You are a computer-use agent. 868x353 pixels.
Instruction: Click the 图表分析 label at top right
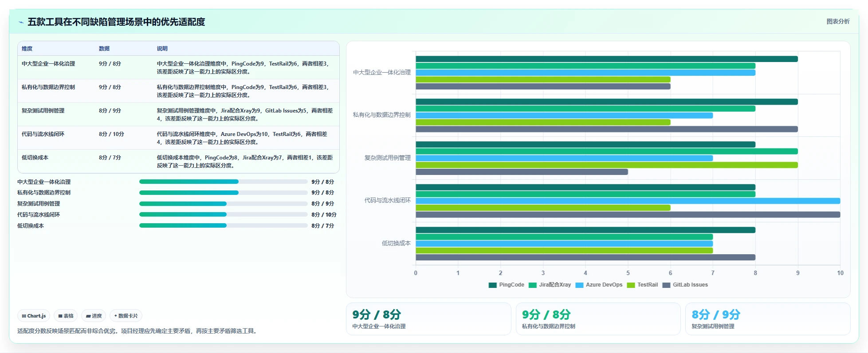pos(838,21)
